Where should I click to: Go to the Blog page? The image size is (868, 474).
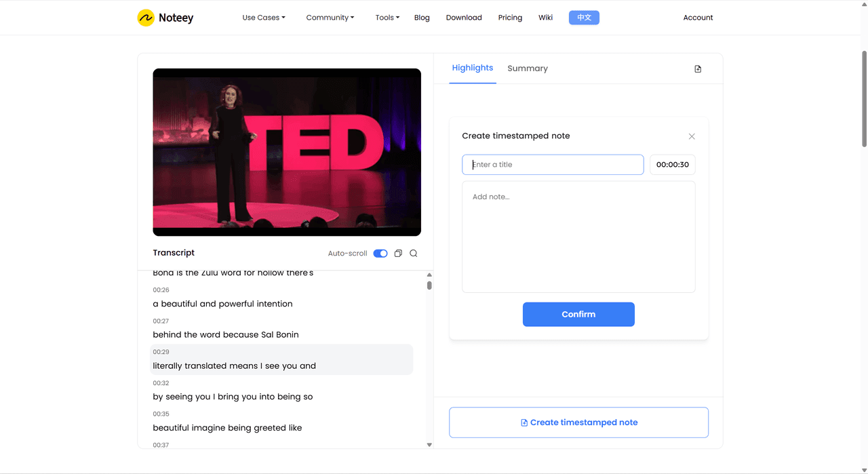[422, 18]
